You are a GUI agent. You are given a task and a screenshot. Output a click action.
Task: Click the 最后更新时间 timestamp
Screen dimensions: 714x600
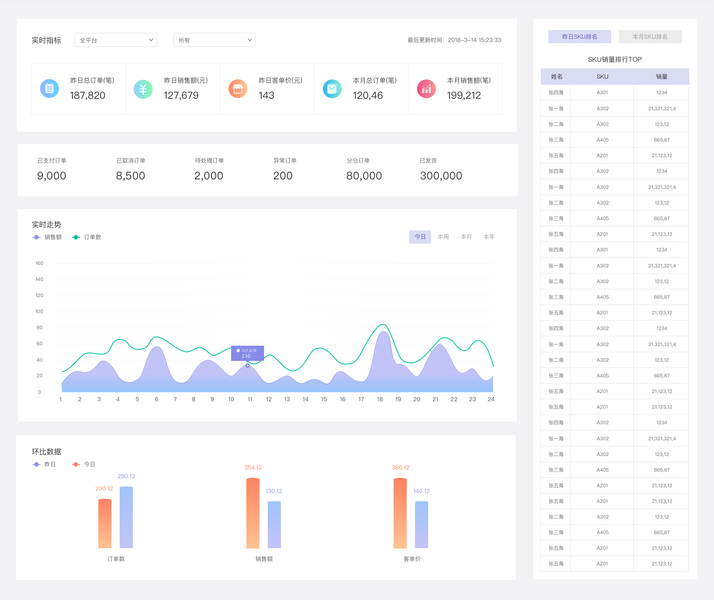pyautogui.click(x=454, y=40)
